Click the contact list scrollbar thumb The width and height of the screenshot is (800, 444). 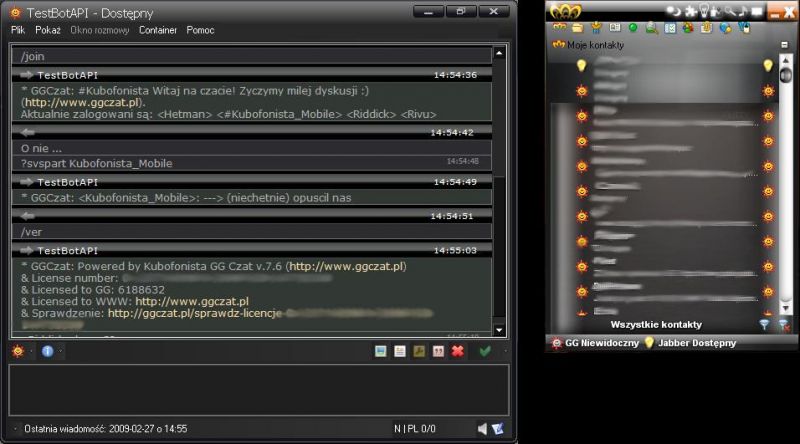coord(786,76)
